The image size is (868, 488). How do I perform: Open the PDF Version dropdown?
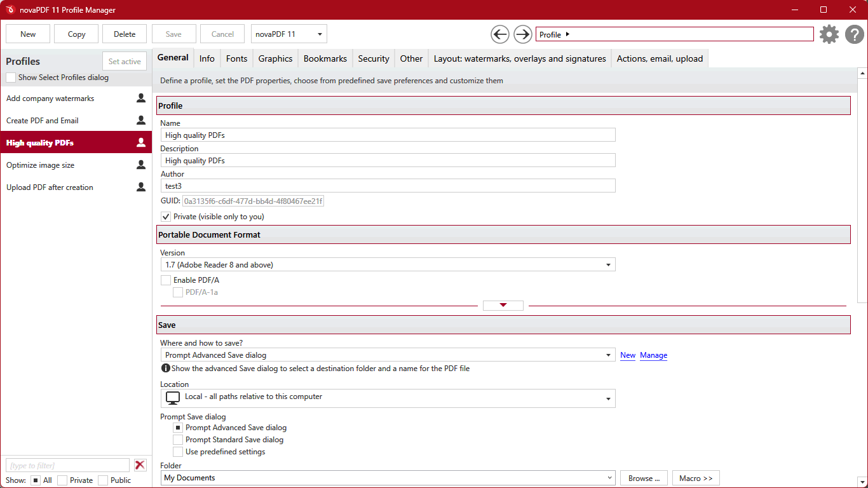[x=388, y=264]
